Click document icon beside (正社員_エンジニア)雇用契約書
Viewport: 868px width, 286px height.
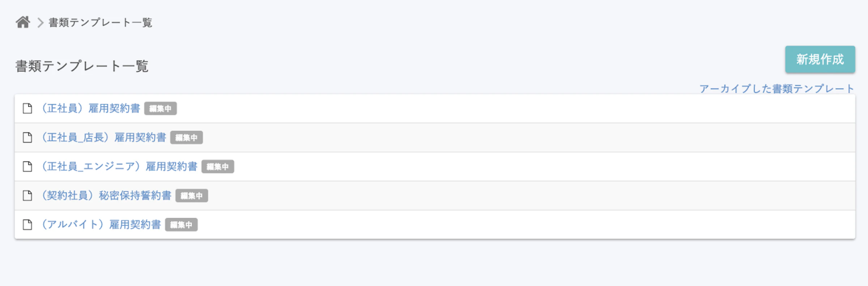tap(27, 166)
